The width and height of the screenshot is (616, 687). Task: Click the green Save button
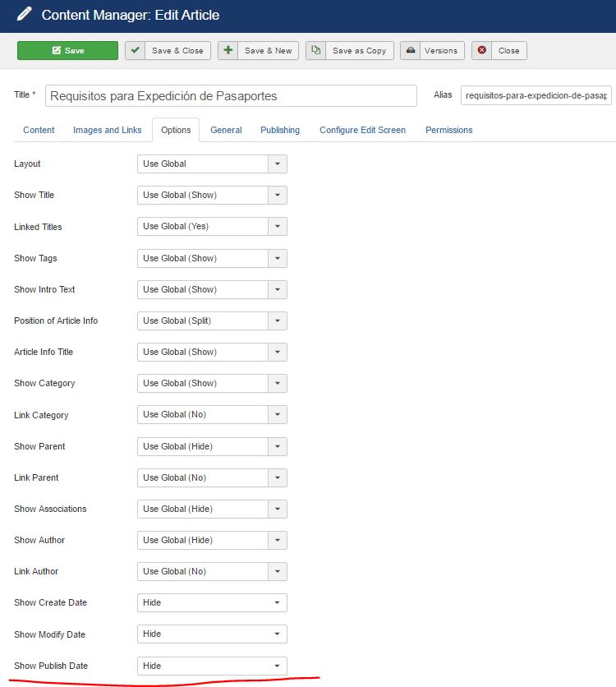67,50
